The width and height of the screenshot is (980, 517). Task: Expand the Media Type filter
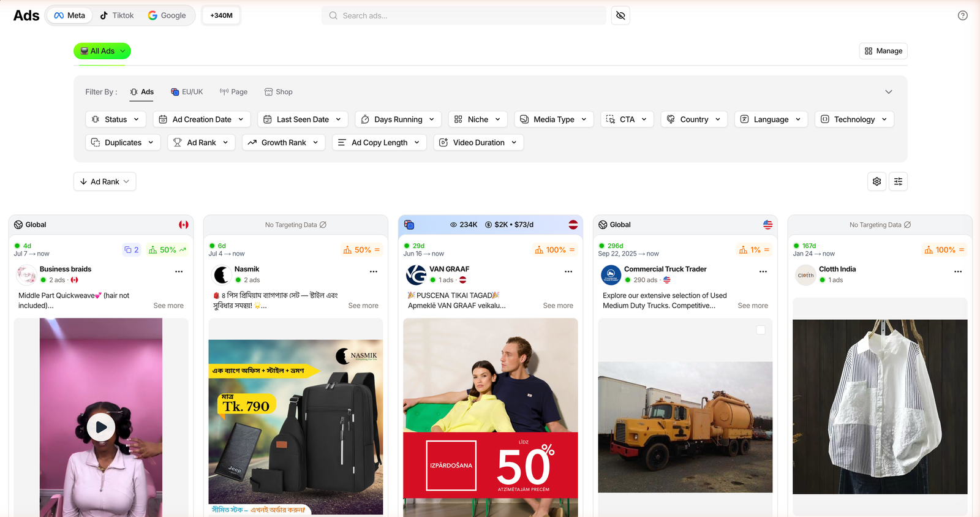coord(554,119)
